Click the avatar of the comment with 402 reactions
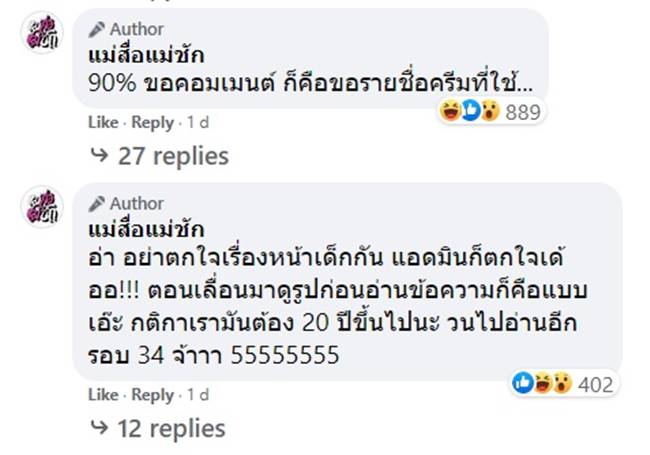This screenshot has height=455, width=650. [42, 207]
